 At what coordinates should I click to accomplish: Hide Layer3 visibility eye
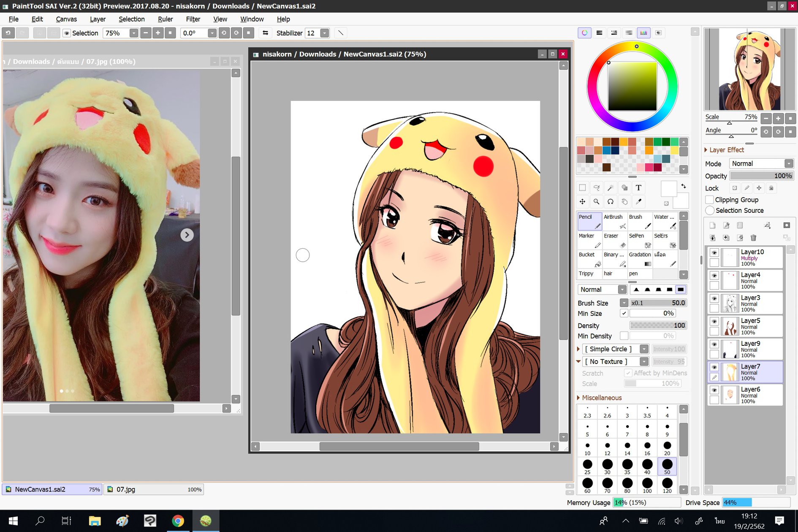tap(714, 298)
